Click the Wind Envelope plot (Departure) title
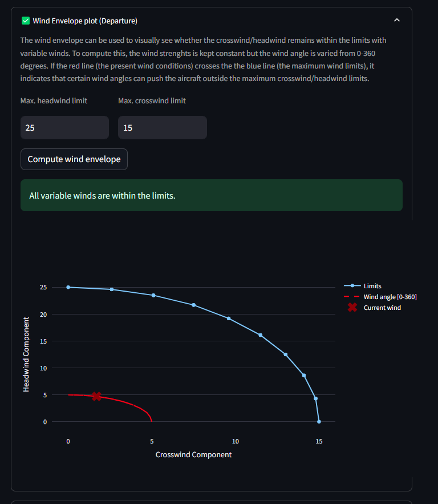438x504 pixels. (x=85, y=21)
